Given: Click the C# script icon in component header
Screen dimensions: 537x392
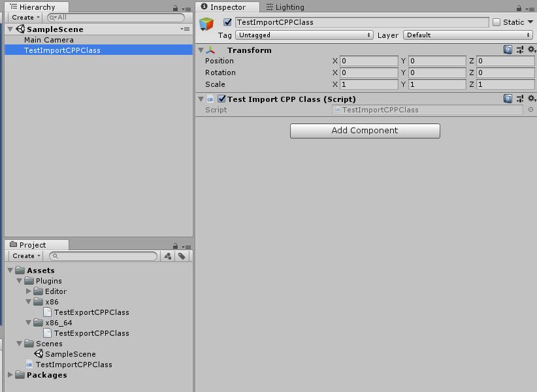Looking at the screenshot, I should [x=210, y=99].
